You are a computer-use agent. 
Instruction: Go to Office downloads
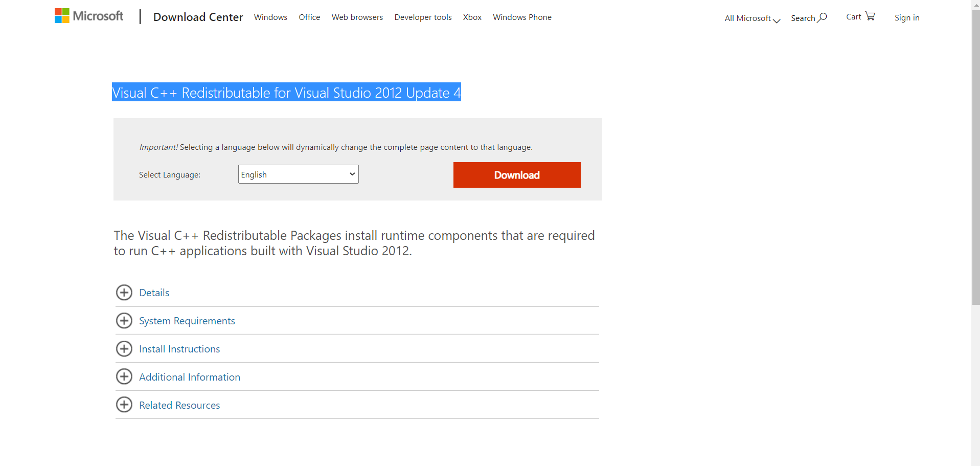309,17
